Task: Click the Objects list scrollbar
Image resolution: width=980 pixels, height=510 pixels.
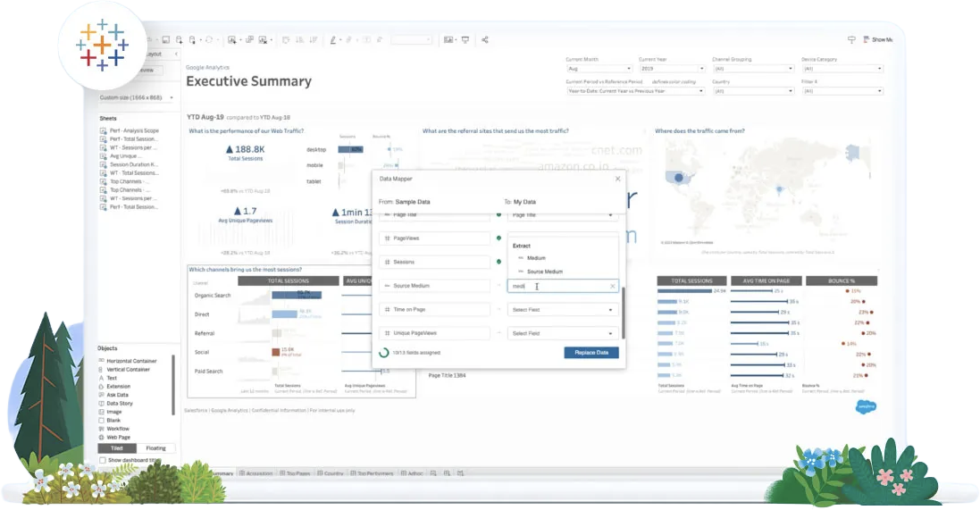Action: pyautogui.click(x=173, y=384)
